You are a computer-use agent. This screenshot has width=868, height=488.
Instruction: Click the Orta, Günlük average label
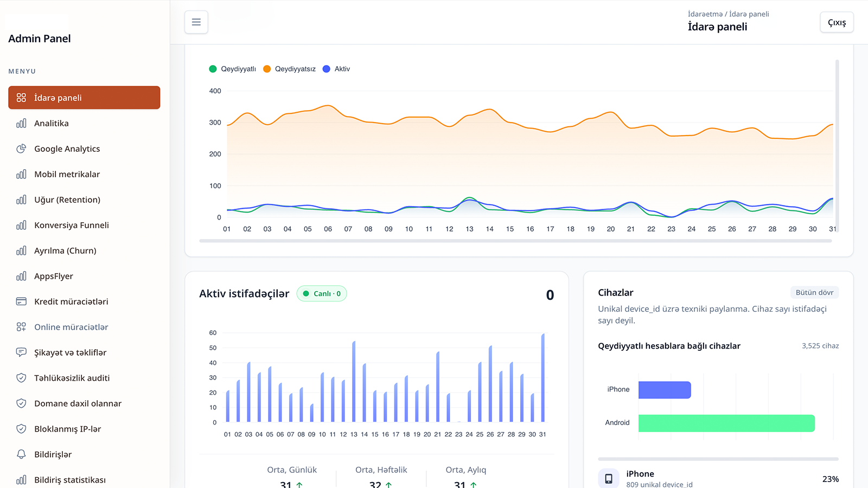292,470
